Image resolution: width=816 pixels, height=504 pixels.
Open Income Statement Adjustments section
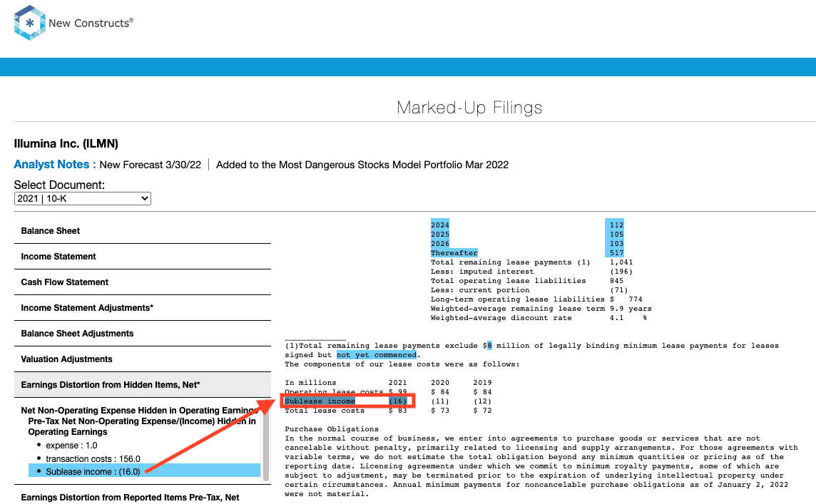point(143,308)
